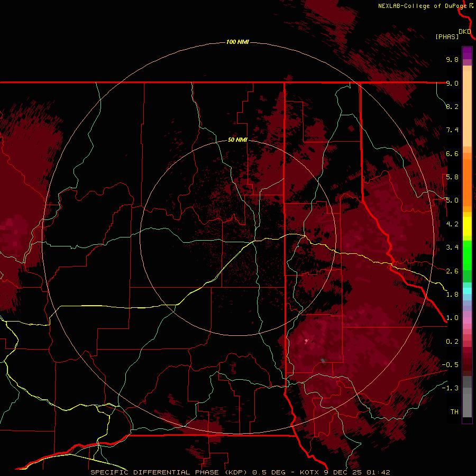Click the 7.4 value on color scale
The width and height of the screenshot is (476, 476).
452,130
